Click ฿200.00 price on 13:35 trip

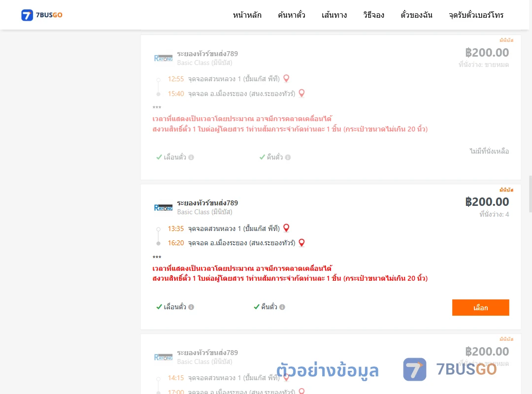coord(487,201)
